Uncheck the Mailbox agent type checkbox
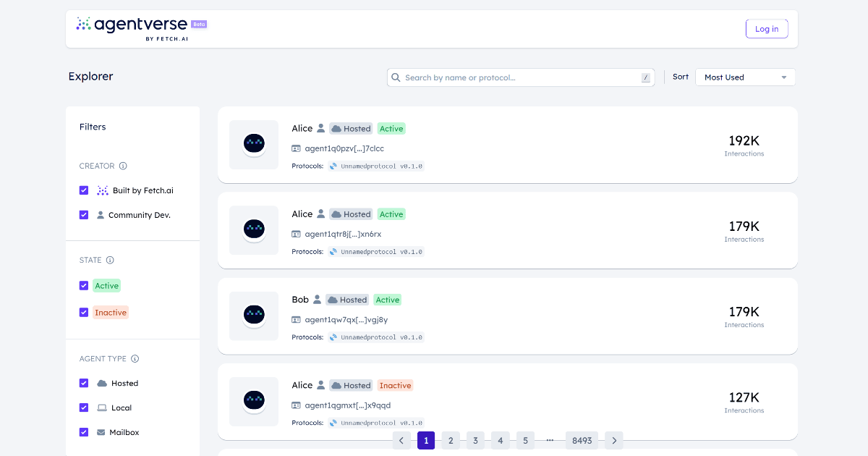This screenshot has width=868, height=456. pos(84,432)
